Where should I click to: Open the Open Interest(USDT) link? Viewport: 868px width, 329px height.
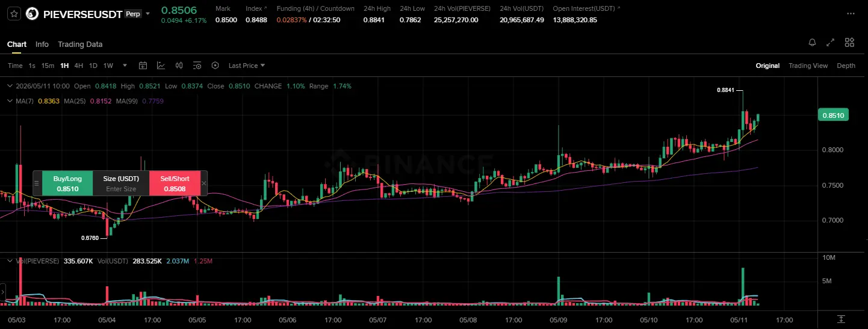pos(586,8)
